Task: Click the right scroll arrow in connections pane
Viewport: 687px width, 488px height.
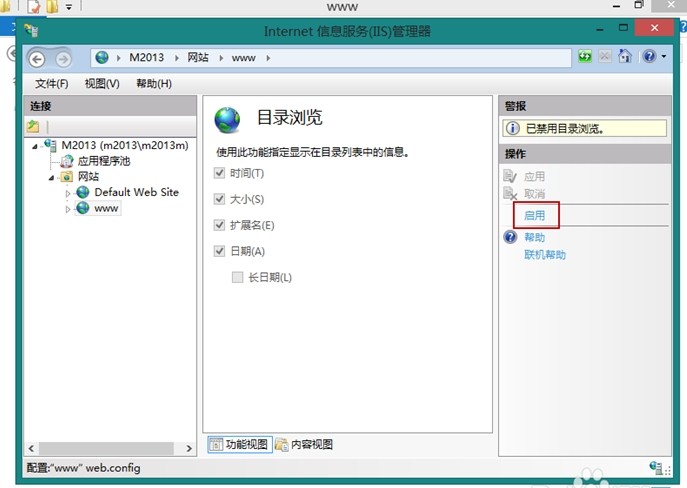Action: pos(189,449)
